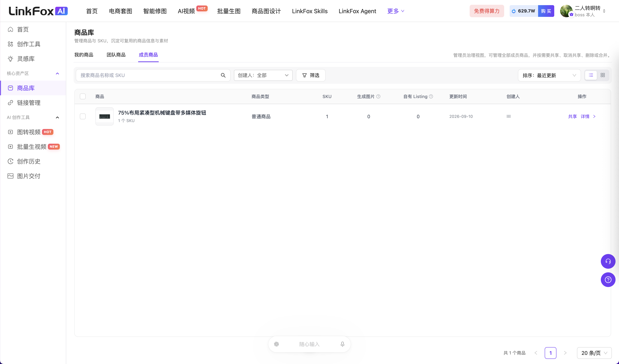Screen dimensions: 619x364
Task: Open 图转视频 in the sidebar
Action: [33, 132]
